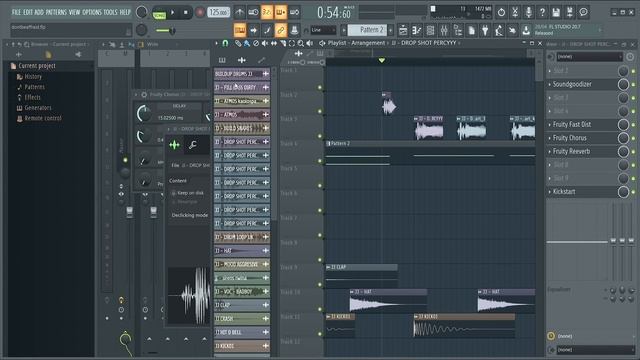Image resolution: width=640 pixels, height=360 pixels.
Task: Open project picker page icon
Action: (471, 30)
